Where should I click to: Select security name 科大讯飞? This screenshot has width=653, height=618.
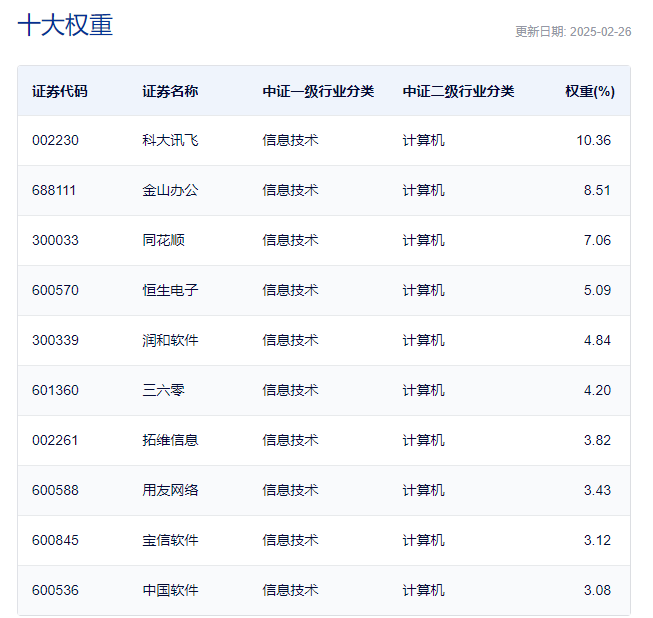pyautogui.click(x=170, y=140)
